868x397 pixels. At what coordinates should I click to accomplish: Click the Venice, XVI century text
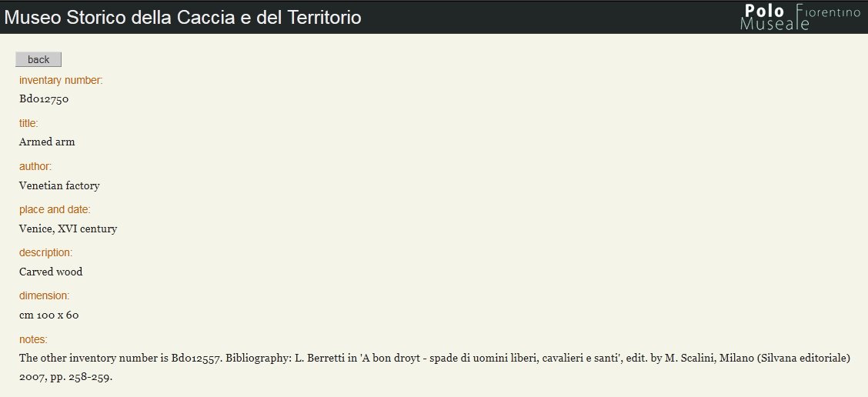coord(68,229)
